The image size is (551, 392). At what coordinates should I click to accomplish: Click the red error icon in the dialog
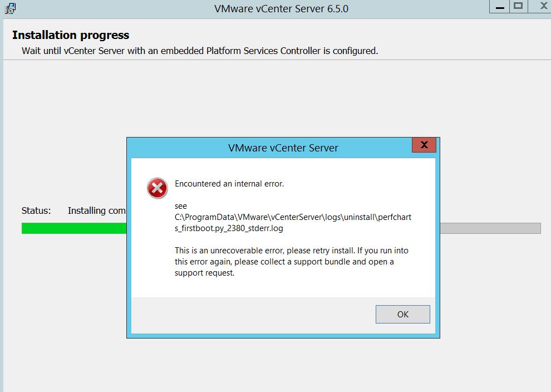coord(157,188)
